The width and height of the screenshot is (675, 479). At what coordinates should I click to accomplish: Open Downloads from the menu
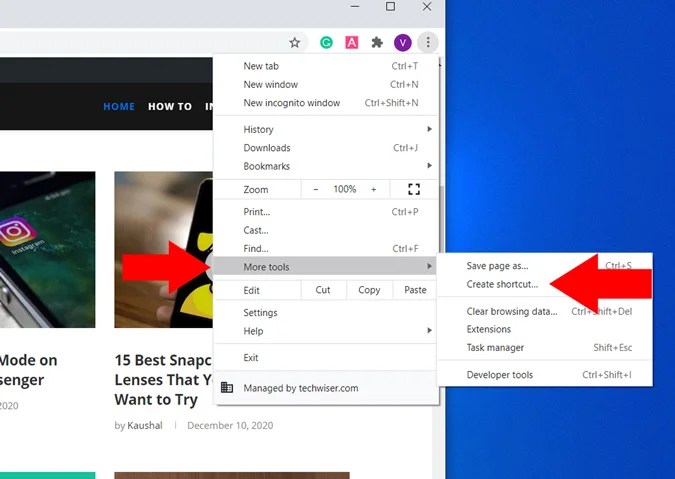pyautogui.click(x=326, y=148)
